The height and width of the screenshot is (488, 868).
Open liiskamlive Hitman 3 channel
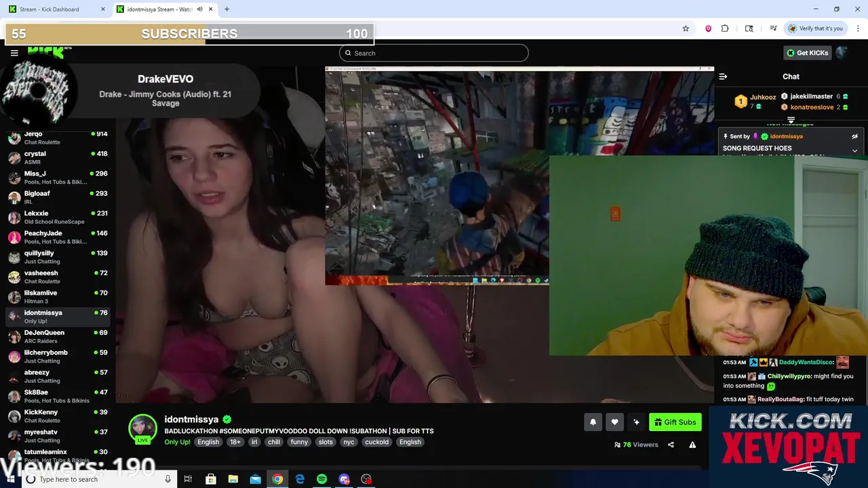tap(58, 297)
